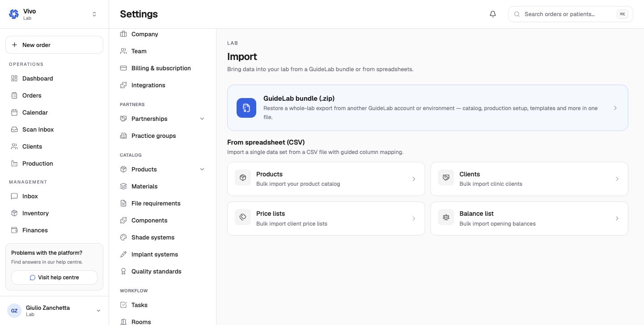Click the chevron on Products import card
Screen dimensions: 644x325
click(x=414, y=179)
